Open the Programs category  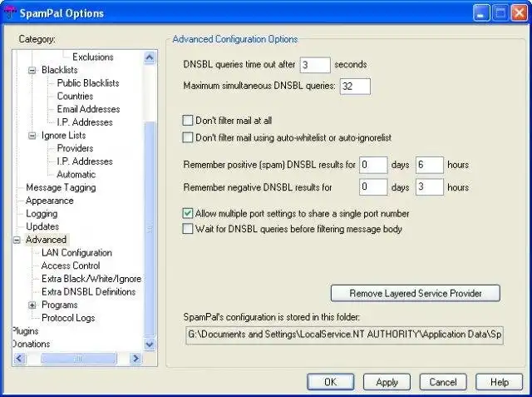(x=59, y=305)
